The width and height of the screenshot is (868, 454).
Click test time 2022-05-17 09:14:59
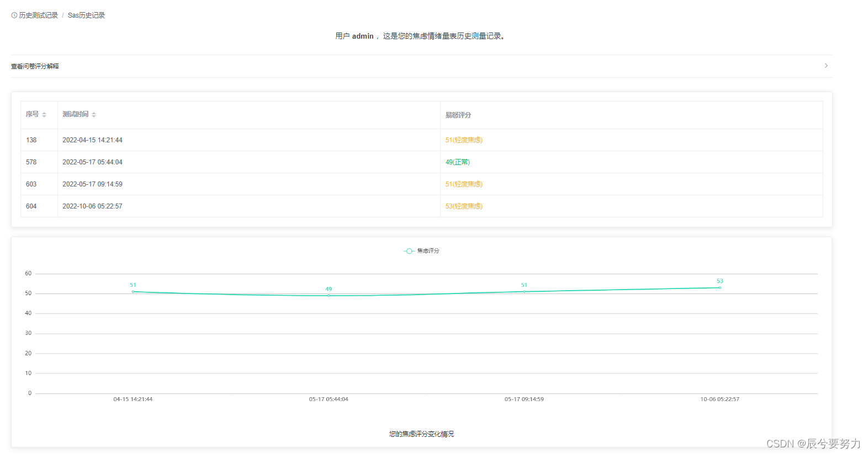[92, 184]
